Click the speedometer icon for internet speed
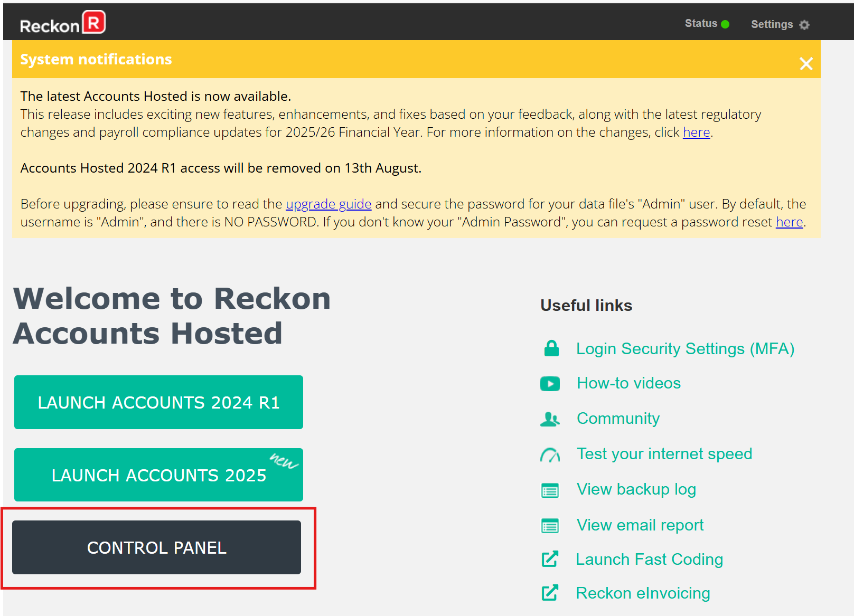Viewport: 854px width, 616px height. point(550,454)
